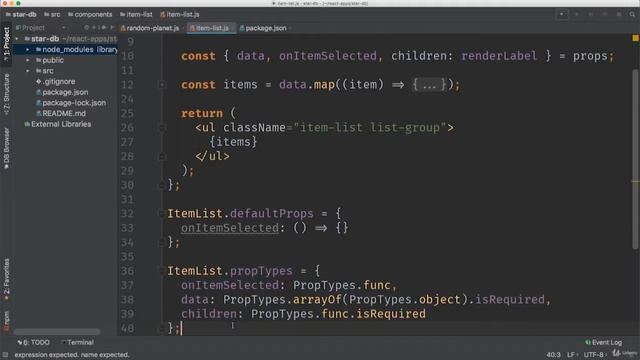Image resolution: width=640 pixels, height=360 pixels.
Task: Open the DB Browser tool window tab
Action: 6,148
